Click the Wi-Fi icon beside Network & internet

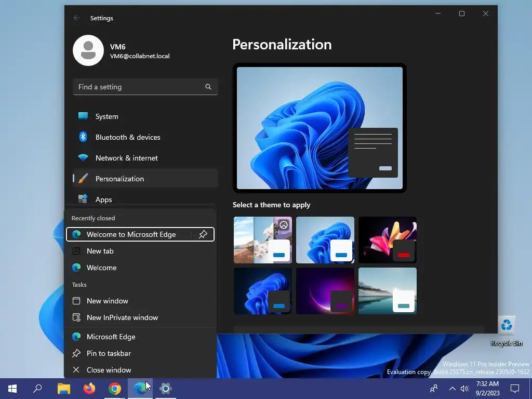[83, 158]
